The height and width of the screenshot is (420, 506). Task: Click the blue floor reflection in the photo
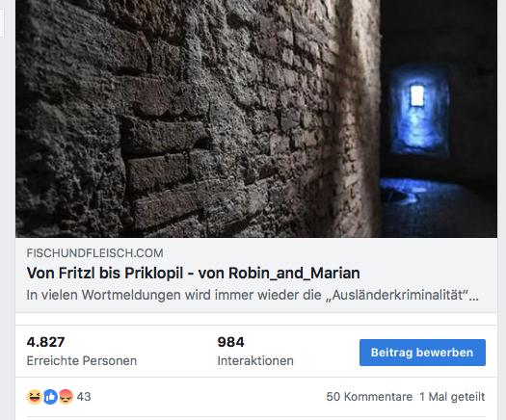[x=407, y=190]
